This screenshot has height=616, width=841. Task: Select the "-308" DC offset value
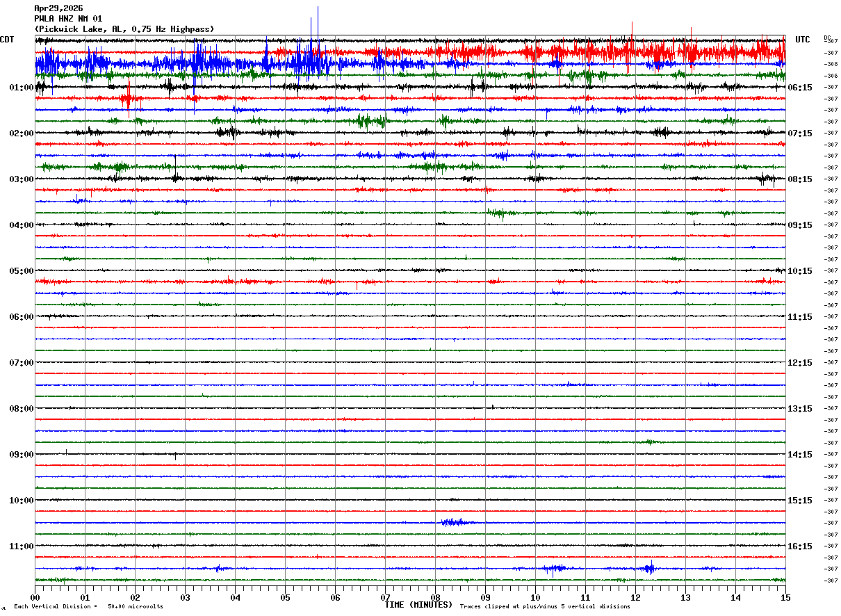coord(830,64)
